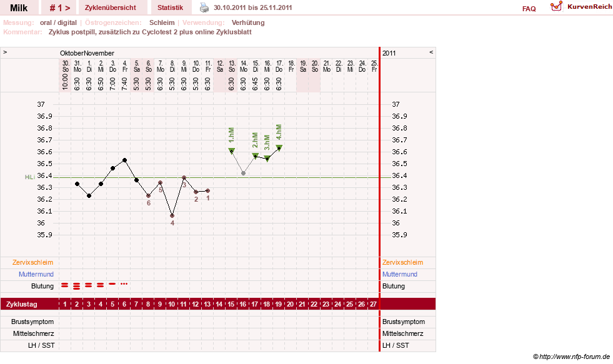The height and width of the screenshot is (364, 613).
Task: Click the KurvenReich crown logo icon
Action: click(556, 6)
